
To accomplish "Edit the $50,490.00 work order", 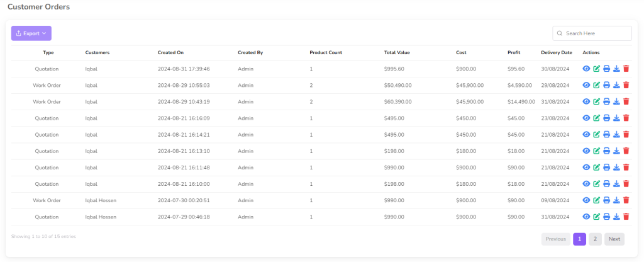I will 596,85.
